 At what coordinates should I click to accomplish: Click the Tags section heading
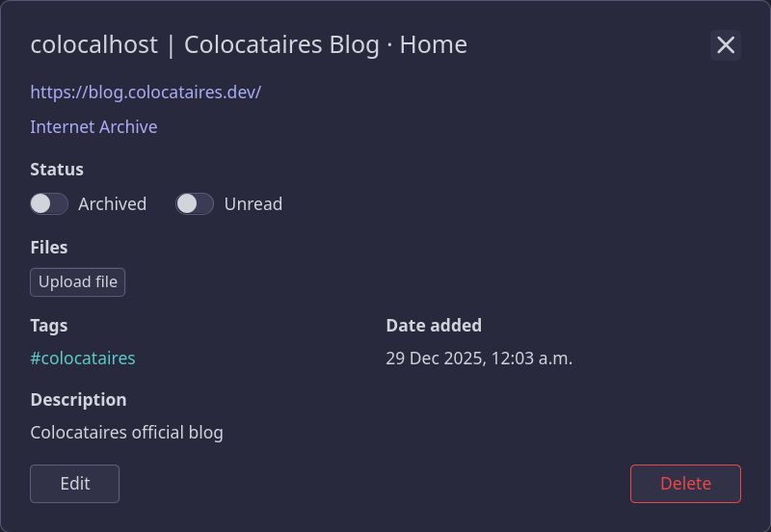click(x=49, y=326)
